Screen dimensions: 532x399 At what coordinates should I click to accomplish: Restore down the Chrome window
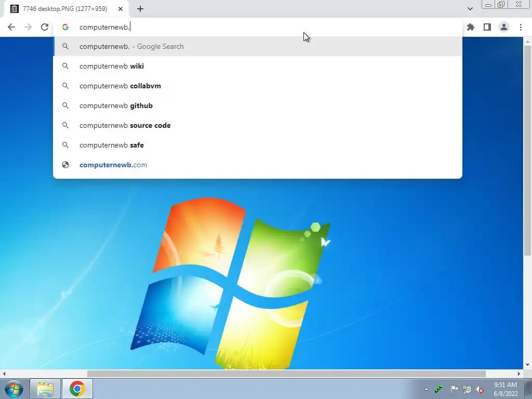(x=501, y=5)
